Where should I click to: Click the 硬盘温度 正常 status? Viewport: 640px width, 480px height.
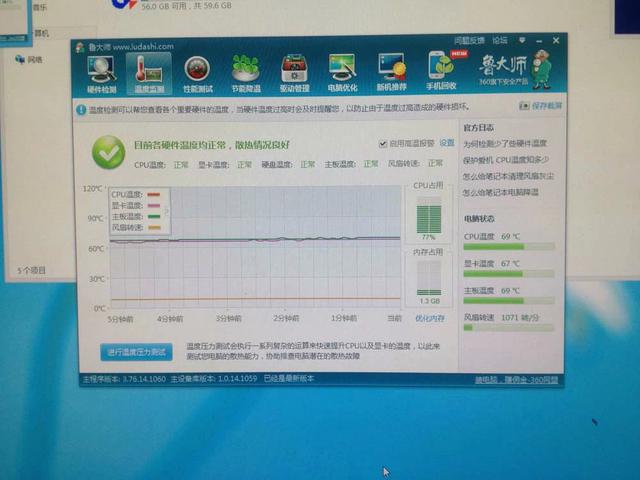288,164
